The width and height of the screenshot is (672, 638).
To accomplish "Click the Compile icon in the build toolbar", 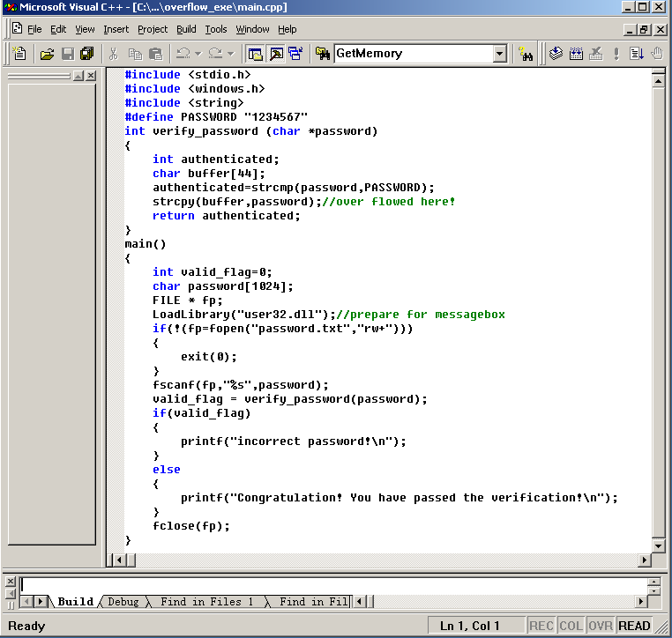I will 556,54.
